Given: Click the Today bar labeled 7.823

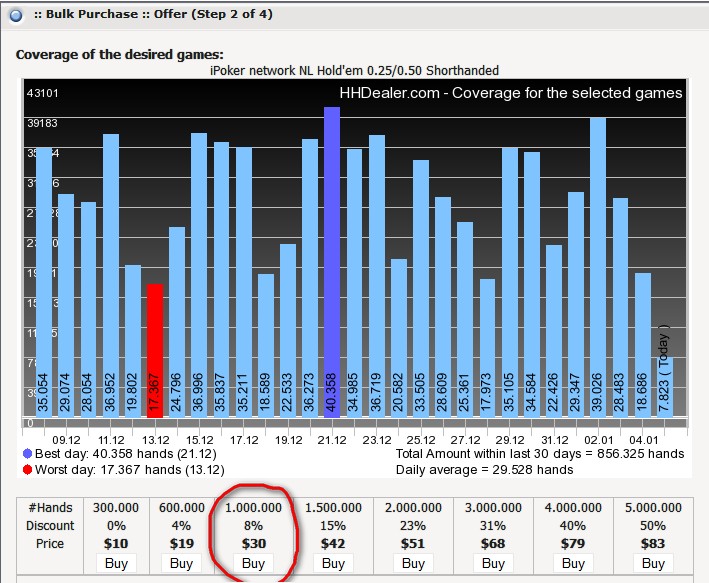Looking at the screenshot, I should [665, 387].
